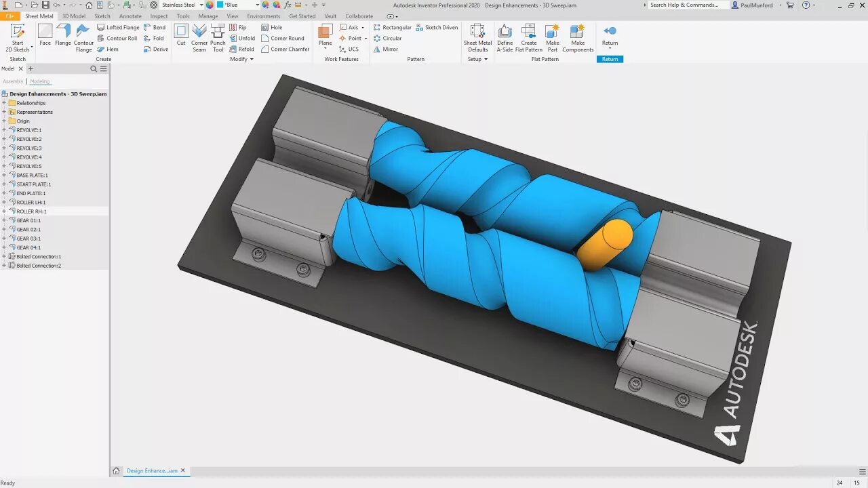Create a work Plane

tap(325, 35)
